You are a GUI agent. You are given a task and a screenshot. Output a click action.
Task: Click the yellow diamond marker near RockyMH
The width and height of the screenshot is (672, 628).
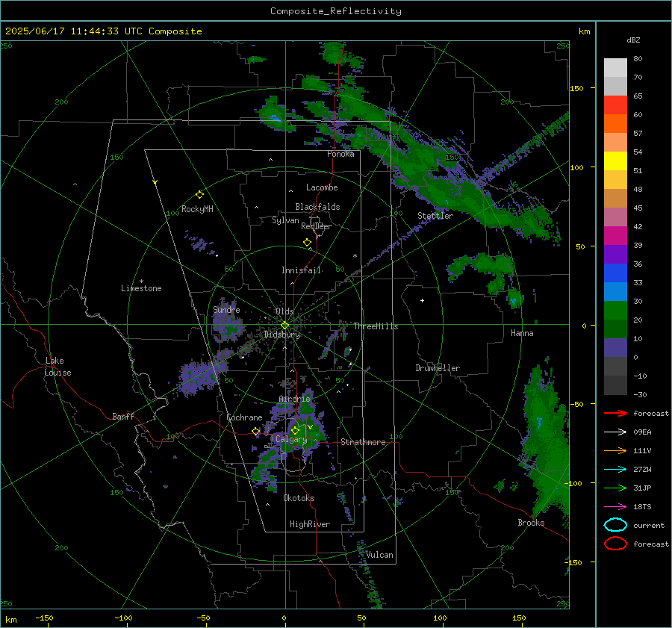[x=199, y=195]
